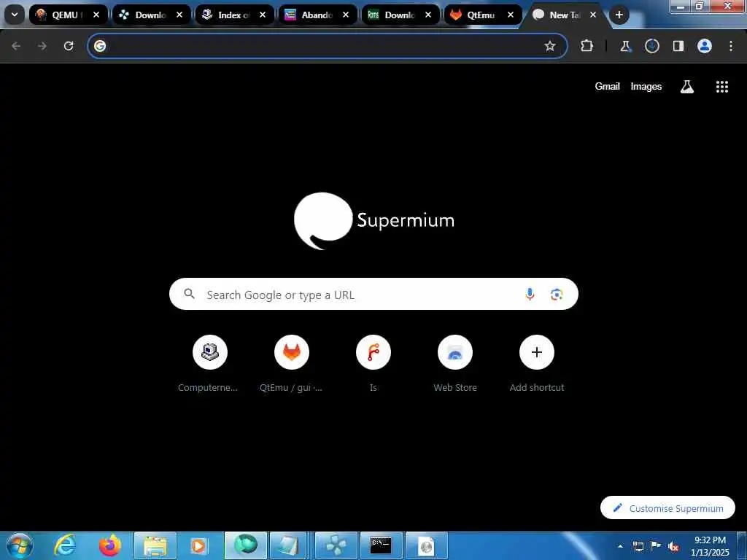747x560 pixels.
Task: Open Action Center flag icon
Action: coord(656,546)
